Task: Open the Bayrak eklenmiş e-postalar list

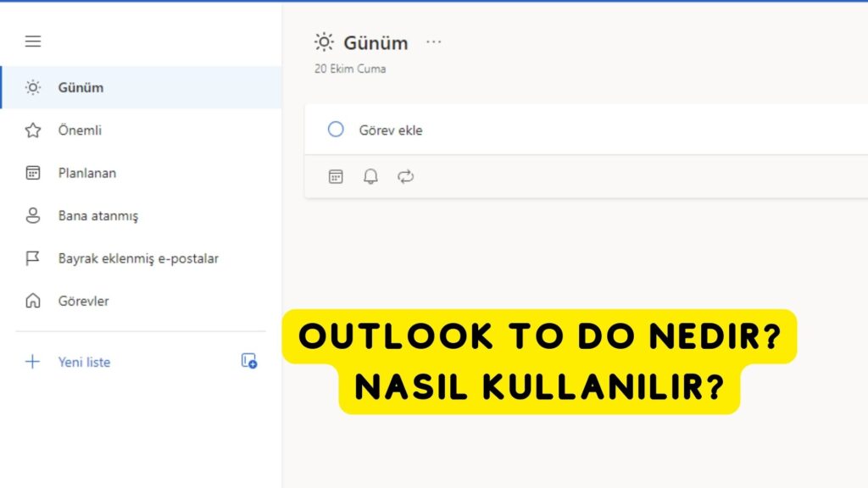Action: click(137, 258)
